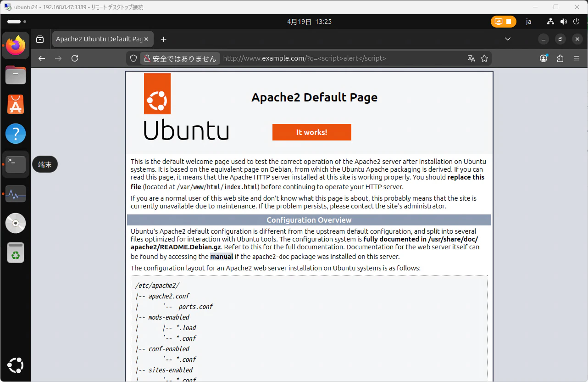This screenshot has height=382, width=588.
Task: Click the bold 'replace this' text
Action: point(466,177)
